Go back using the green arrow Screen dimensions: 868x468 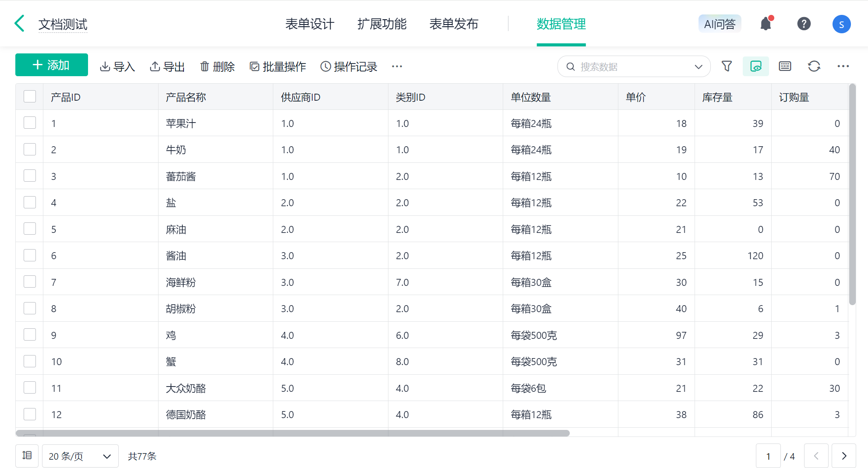20,24
